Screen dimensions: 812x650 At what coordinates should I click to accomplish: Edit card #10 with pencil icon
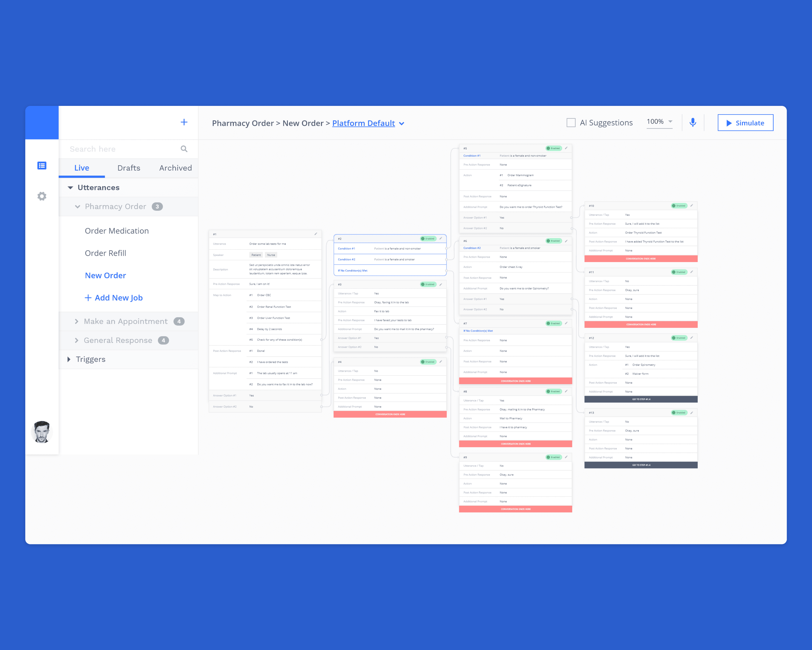point(691,206)
